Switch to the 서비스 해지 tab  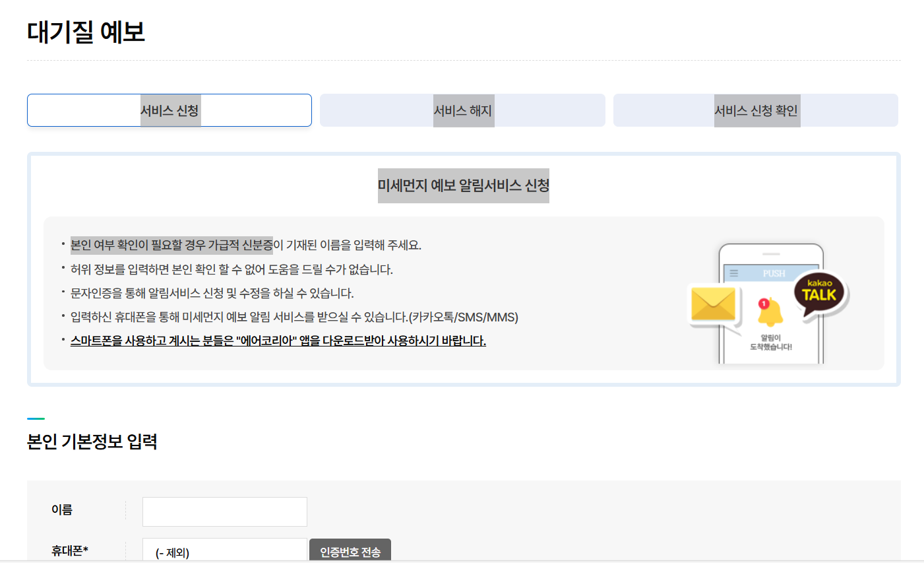462,110
